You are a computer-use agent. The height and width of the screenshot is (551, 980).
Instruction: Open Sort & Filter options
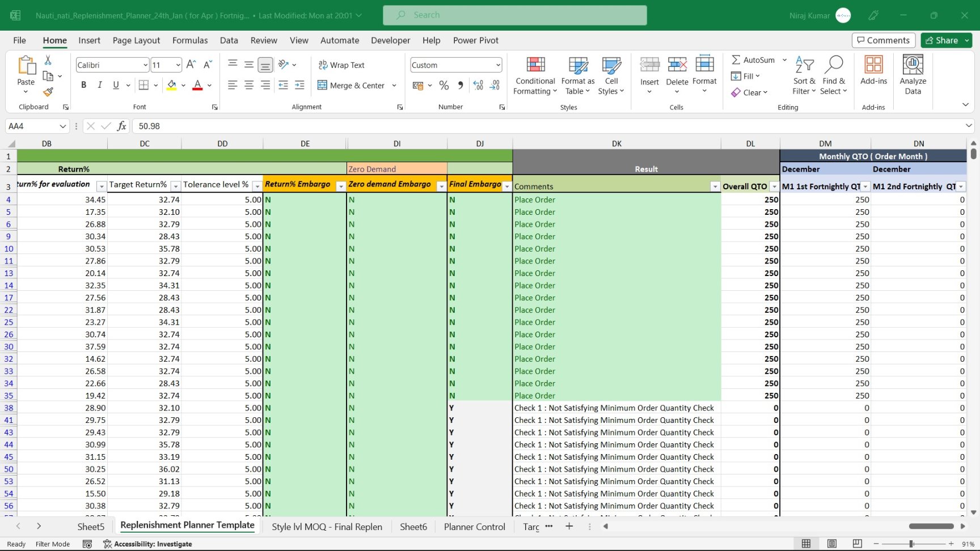804,74
